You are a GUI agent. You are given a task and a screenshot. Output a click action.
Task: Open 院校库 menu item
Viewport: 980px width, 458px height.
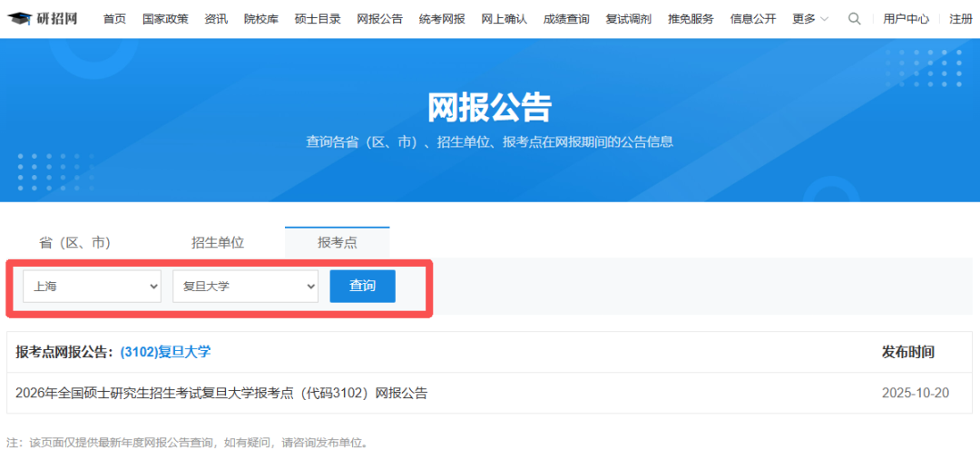click(260, 19)
